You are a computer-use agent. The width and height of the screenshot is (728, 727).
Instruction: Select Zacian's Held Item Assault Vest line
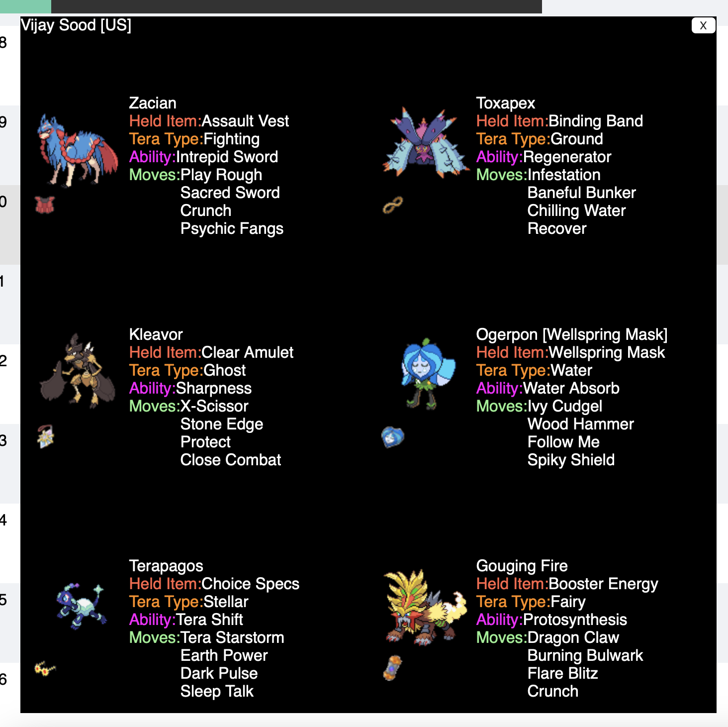coord(209,121)
